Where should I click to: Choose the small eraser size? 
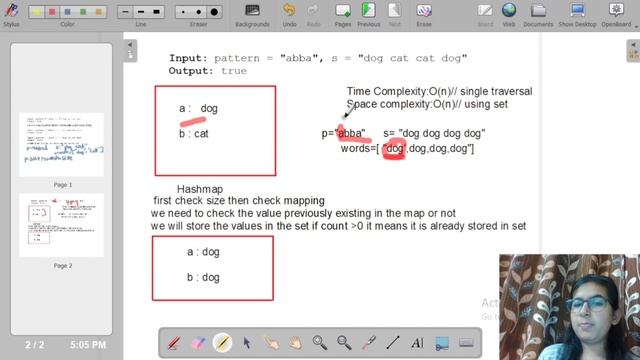(x=183, y=12)
